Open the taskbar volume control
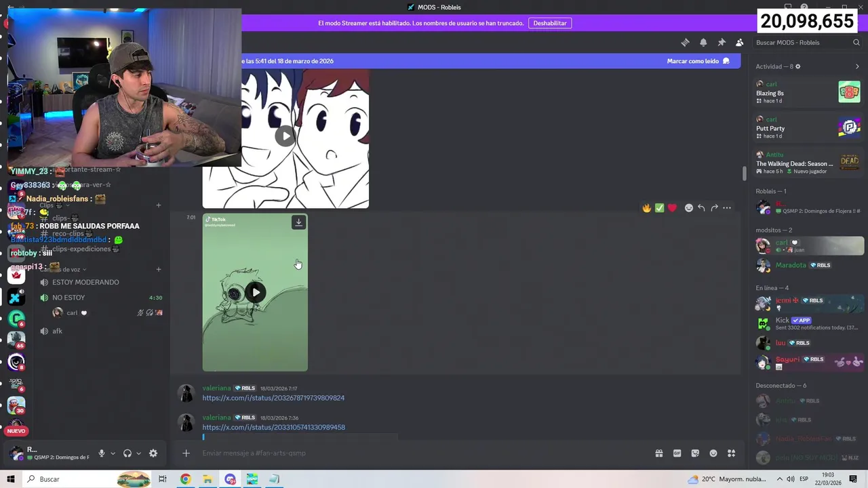This screenshot has height=488, width=868. tap(790, 479)
